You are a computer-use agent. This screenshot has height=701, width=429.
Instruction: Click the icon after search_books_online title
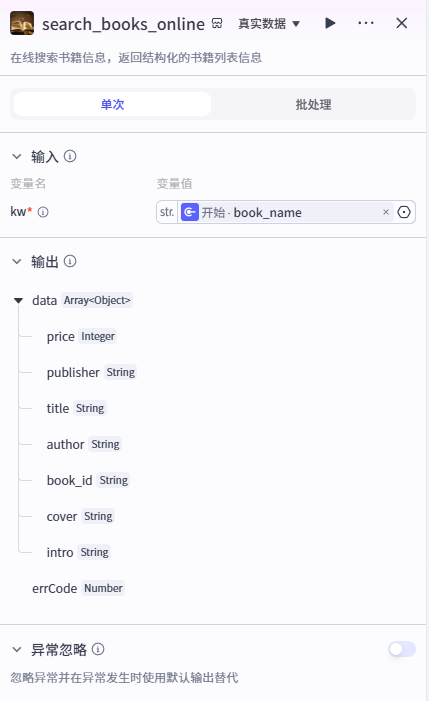tap(217, 23)
